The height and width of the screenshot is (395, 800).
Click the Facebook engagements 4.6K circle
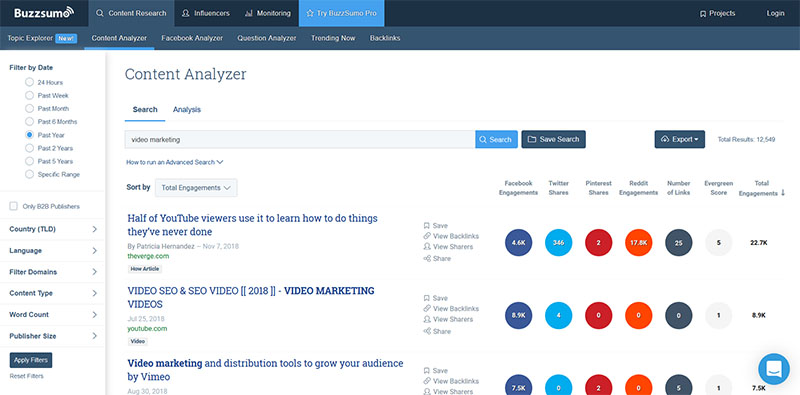[x=518, y=243]
